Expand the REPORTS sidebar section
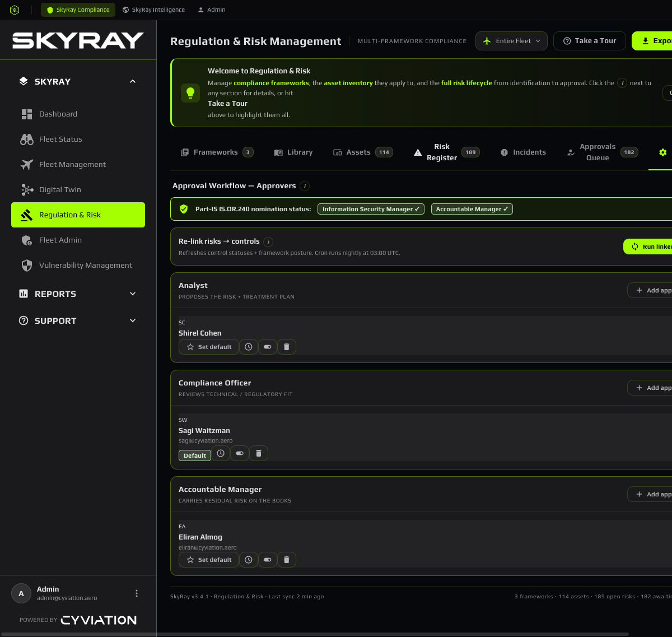 click(78, 294)
